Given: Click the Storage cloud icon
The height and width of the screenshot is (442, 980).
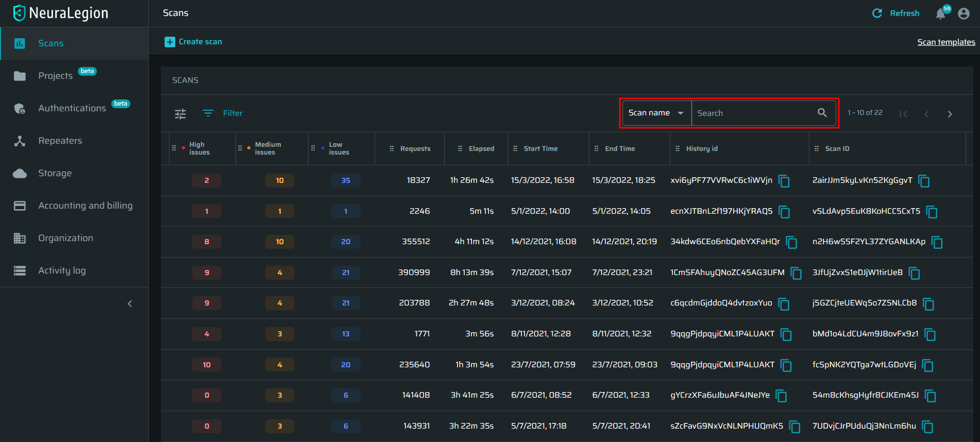Looking at the screenshot, I should (x=20, y=173).
